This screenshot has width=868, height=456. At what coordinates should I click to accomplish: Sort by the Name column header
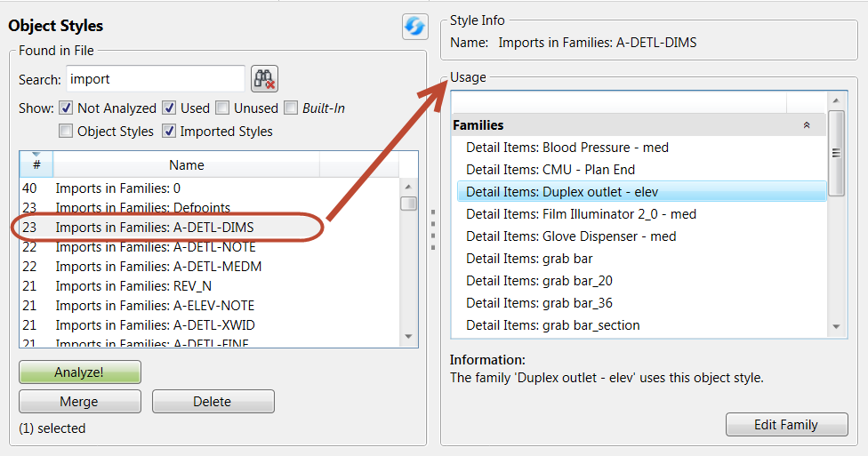[x=187, y=164]
